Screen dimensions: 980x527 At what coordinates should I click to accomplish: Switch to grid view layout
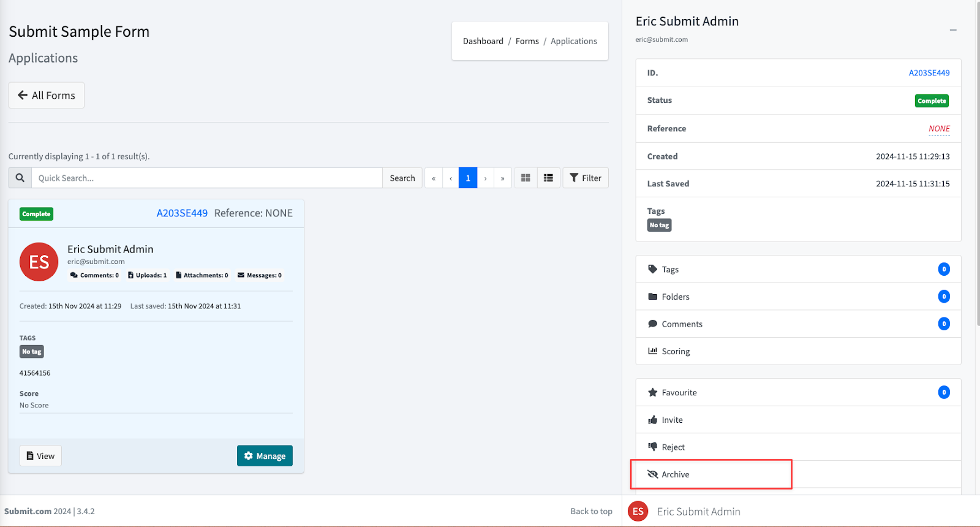point(526,178)
